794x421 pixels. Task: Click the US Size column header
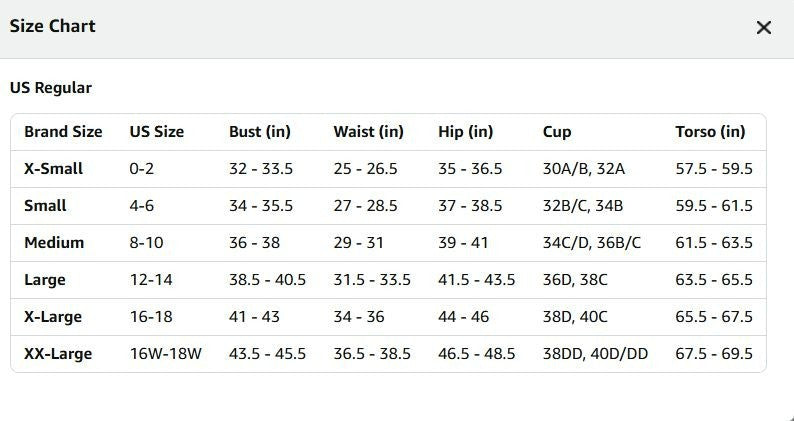(x=156, y=132)
